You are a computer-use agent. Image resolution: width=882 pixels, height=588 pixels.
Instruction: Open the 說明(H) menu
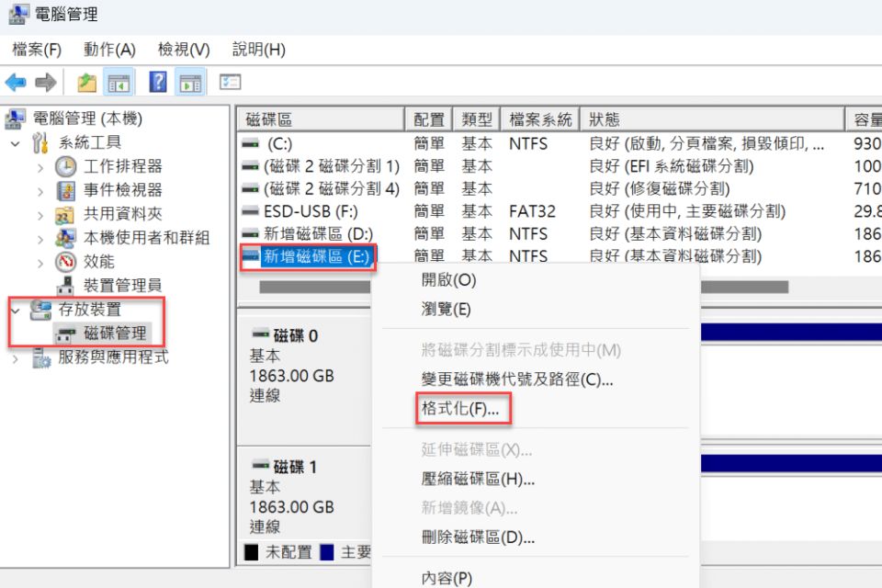[x=259, y=50]
